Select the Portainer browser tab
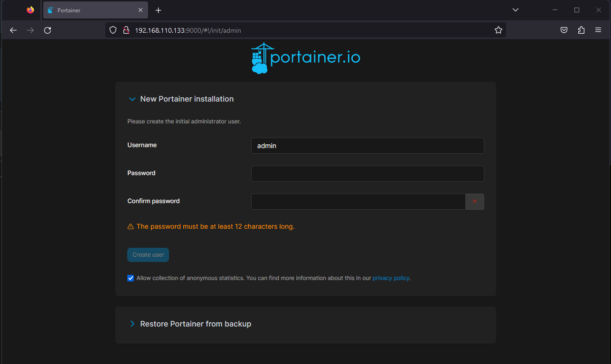This screenshot has height=364, width=611. (x=95, y=10)
